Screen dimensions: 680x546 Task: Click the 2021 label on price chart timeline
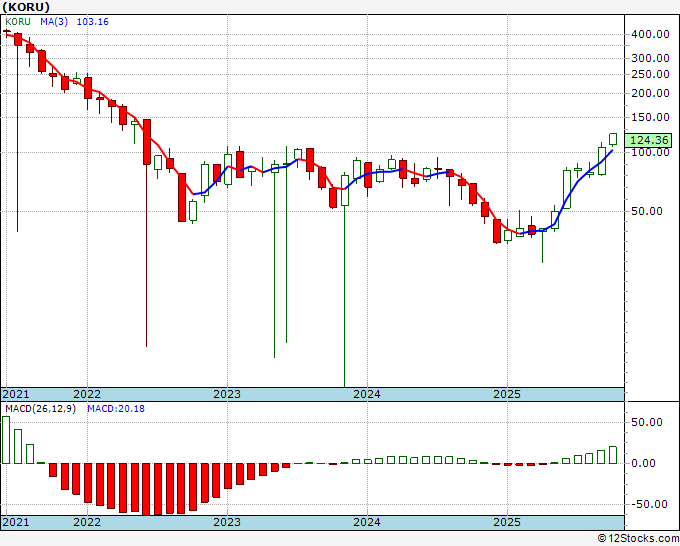tap(16, 394)
